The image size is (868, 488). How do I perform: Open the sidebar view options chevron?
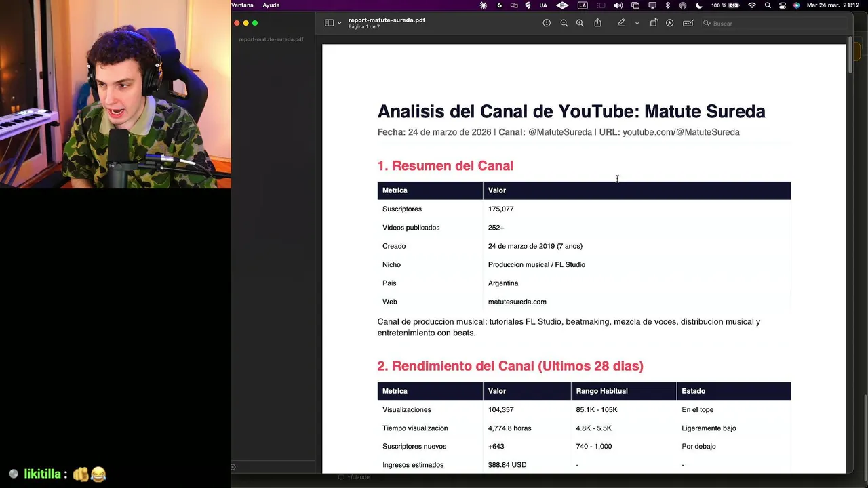tap(339, 23)
